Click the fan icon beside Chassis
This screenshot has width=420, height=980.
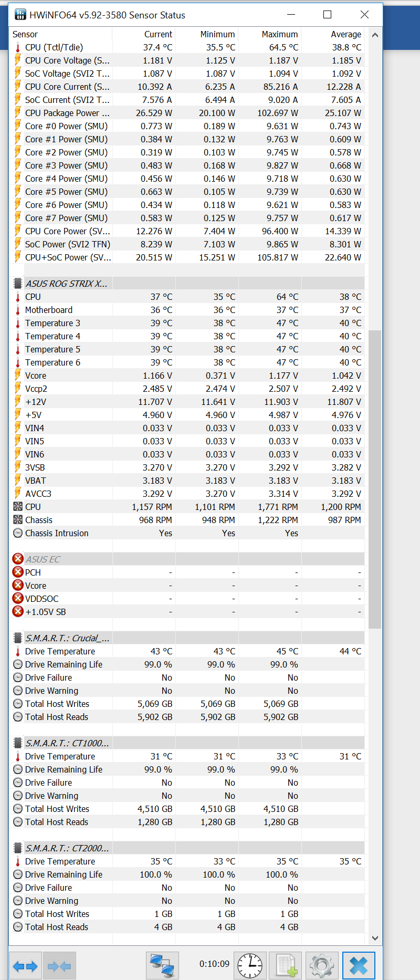tap(18, 520)
